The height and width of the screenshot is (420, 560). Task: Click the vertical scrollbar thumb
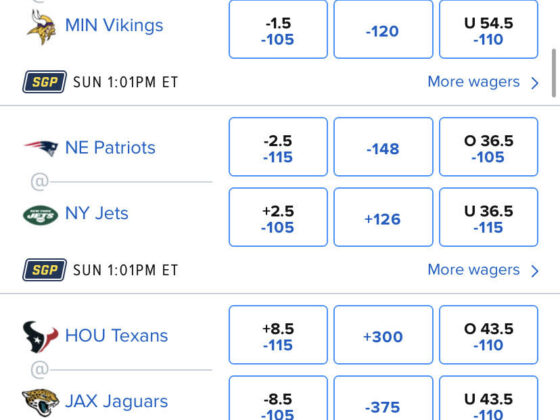click(x=554, y=73)
